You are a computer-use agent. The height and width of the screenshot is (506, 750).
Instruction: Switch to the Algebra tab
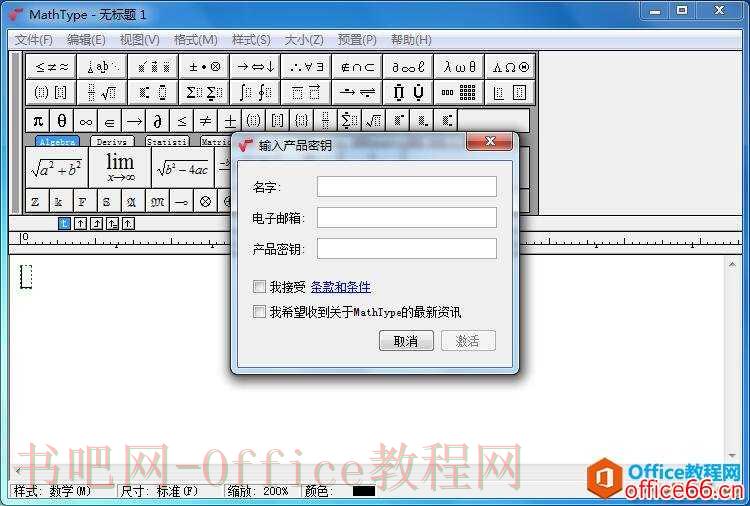pos(57,142)
